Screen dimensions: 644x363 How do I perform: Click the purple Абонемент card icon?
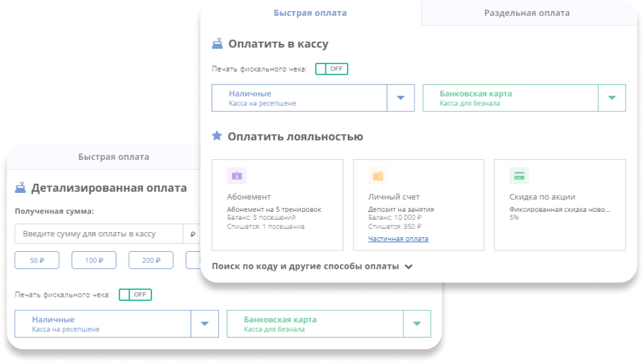[x=236, y=176]
